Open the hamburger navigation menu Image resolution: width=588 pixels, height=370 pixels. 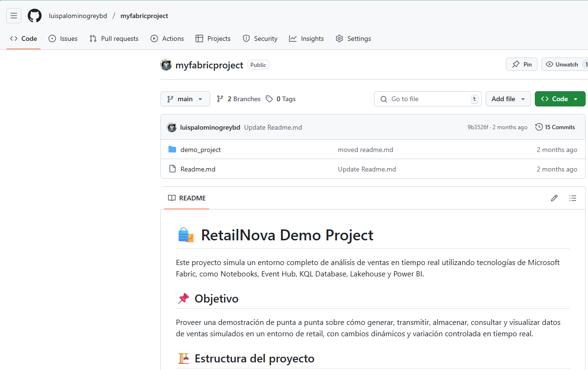tap(14, 16)
